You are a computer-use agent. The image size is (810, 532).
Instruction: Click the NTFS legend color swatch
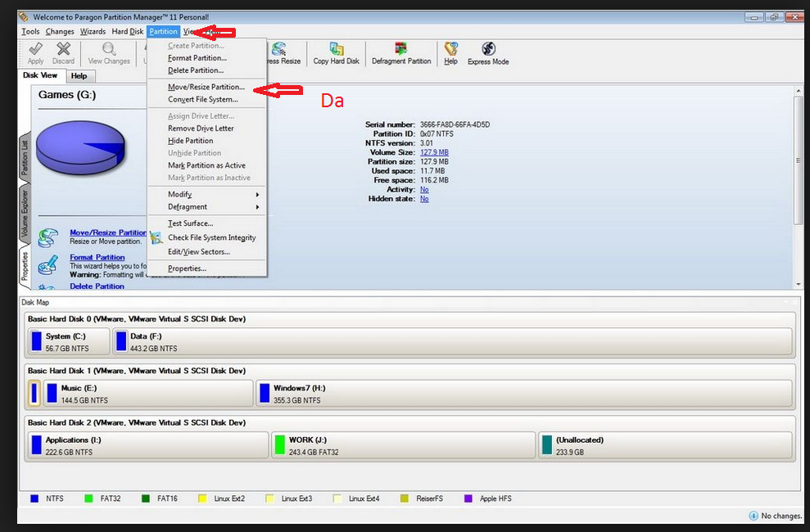[34, 498]
